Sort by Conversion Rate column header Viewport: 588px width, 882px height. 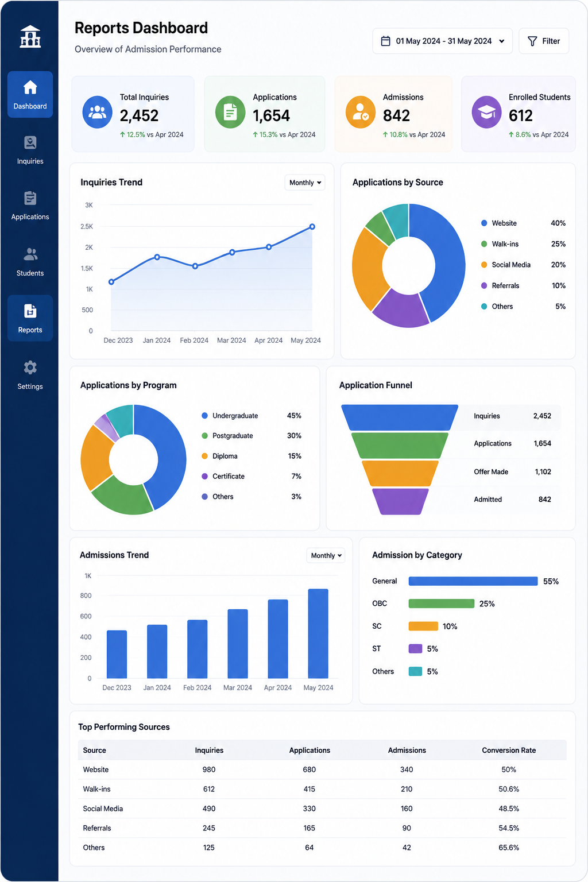pos(509,751)
